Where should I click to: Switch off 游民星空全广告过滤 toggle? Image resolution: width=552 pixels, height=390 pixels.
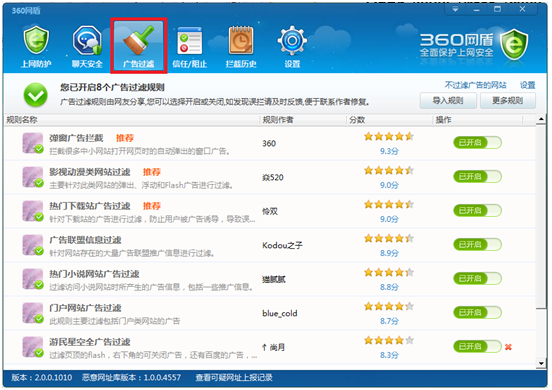point(477,346)
